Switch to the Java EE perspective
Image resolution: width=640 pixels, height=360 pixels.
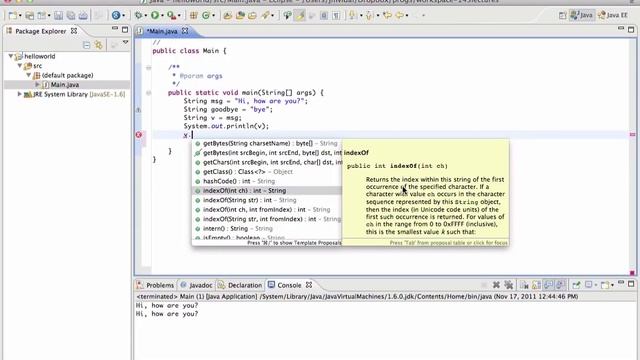click(612, 16)
